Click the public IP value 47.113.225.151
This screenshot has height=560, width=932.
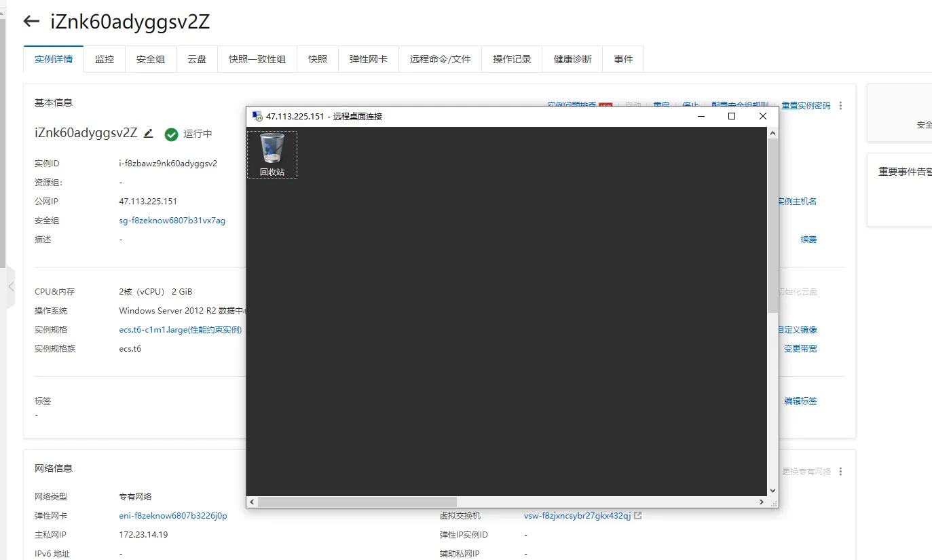(x=148, y=202)
